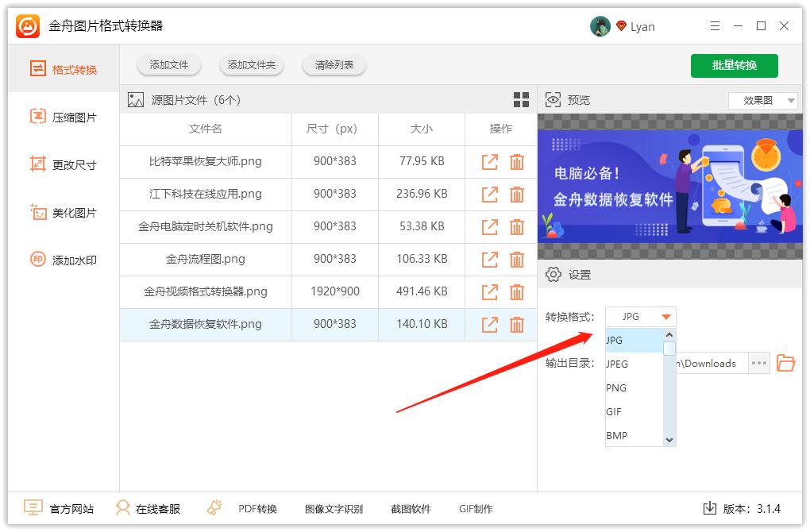Image resolution: width=810 pixels, height=532 pixels.
Task: Delete 金舟电脑定时关机软件.png from the list
Action: (x=517, y=227)
